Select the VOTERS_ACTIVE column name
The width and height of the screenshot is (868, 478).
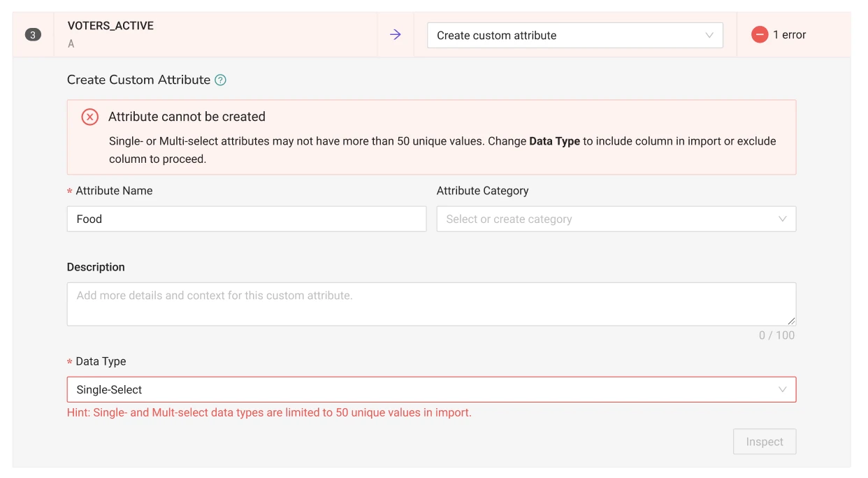[110, 26]
